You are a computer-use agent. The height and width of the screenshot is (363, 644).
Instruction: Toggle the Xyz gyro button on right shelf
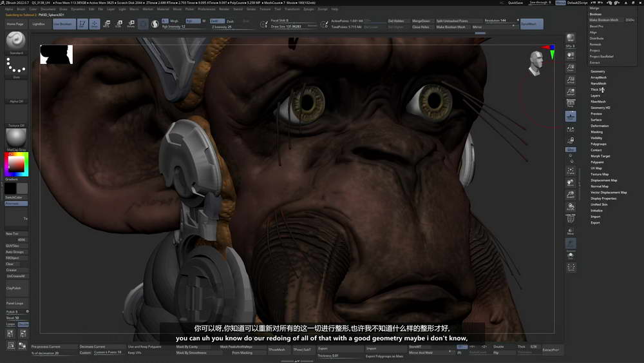click(571, 150)
